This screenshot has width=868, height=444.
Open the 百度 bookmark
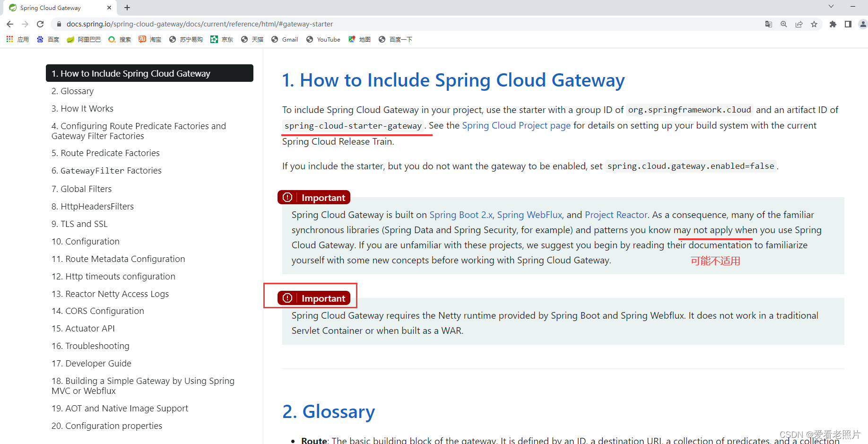48,39
